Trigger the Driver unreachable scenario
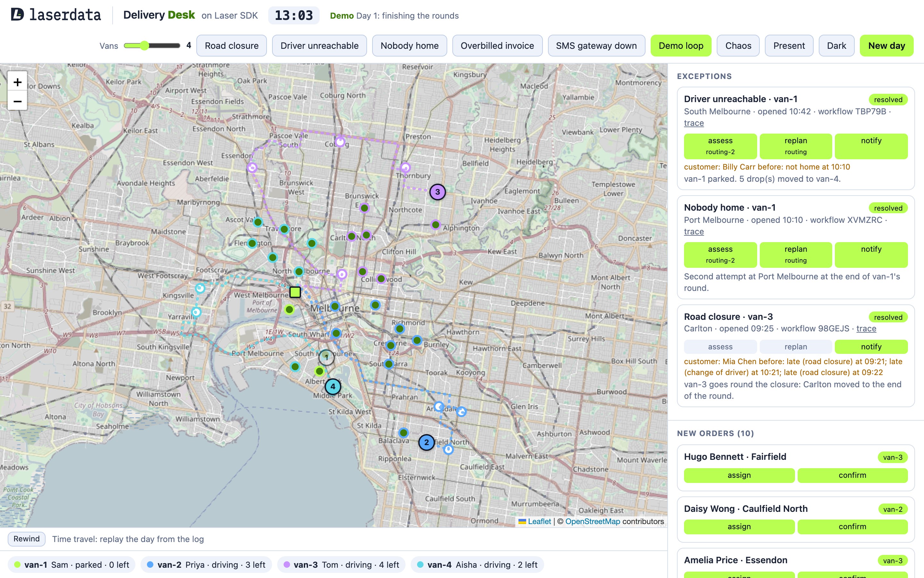 coord(319,46)
